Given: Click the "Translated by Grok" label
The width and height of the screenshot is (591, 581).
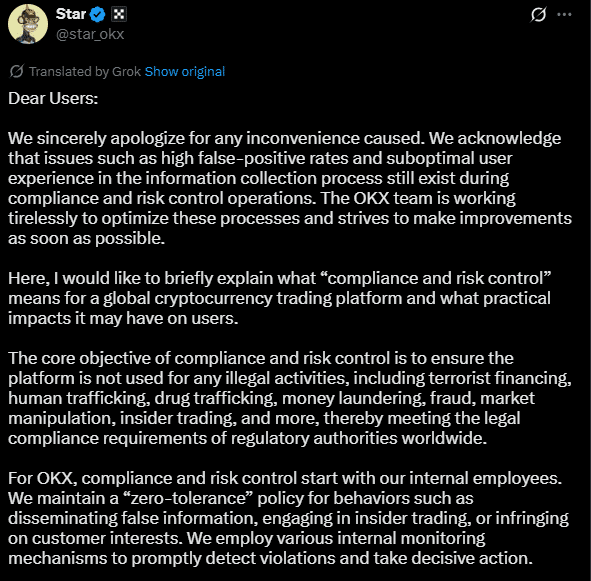Looking at the screenshot, I should (x=85, y=71).
